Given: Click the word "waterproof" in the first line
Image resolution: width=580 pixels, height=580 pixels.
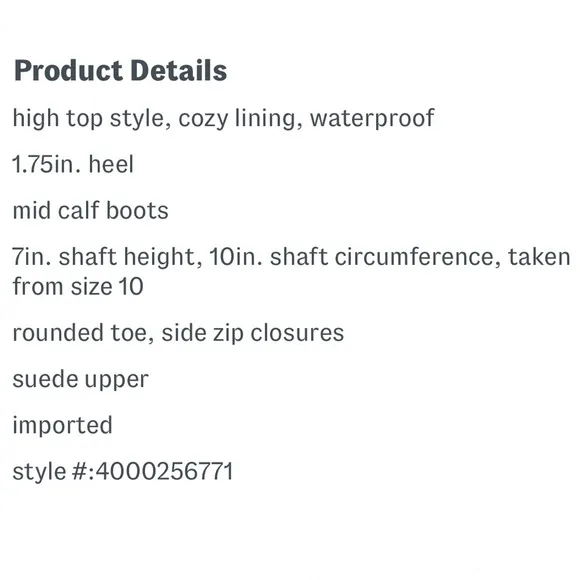Looking at the screenshot, I should pos(372,119).
